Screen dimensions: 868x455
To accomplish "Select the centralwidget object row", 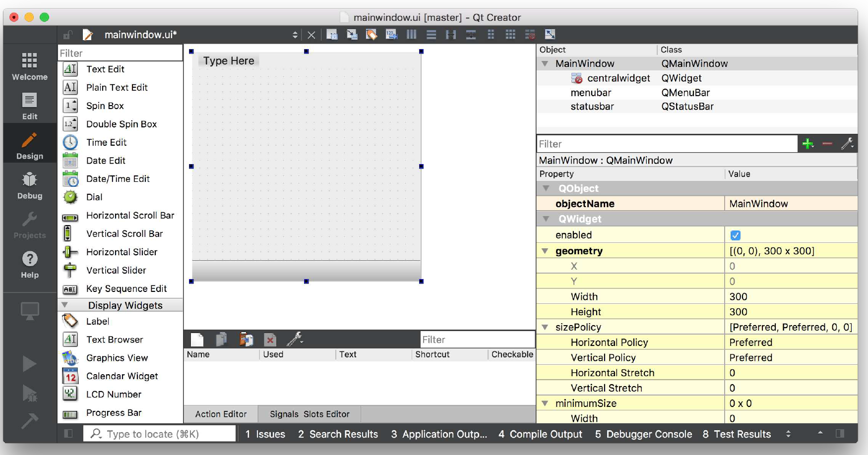I will [697, 78].
